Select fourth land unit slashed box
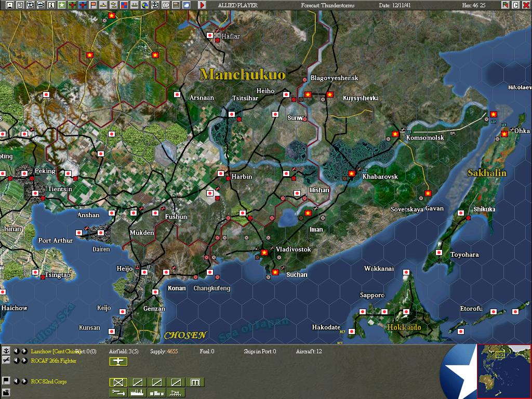 pyautogui.click(x=176, y=382)
